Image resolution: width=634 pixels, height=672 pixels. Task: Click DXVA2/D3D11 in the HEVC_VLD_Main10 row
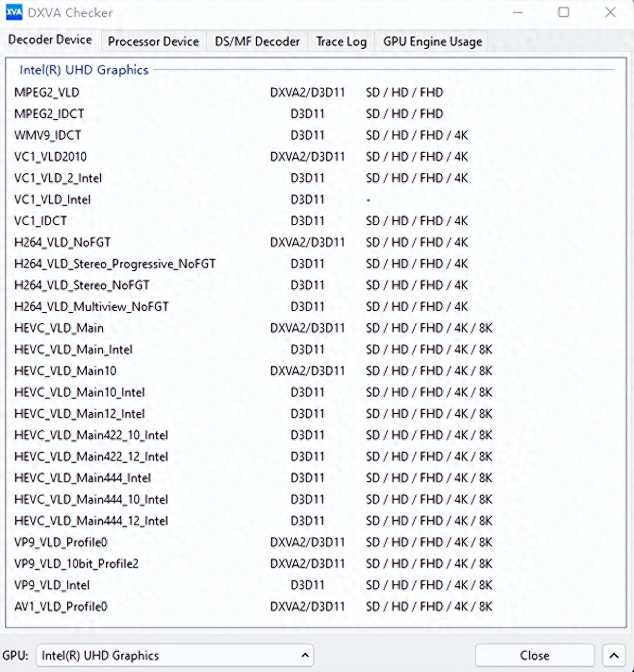[x=307, y=371]
